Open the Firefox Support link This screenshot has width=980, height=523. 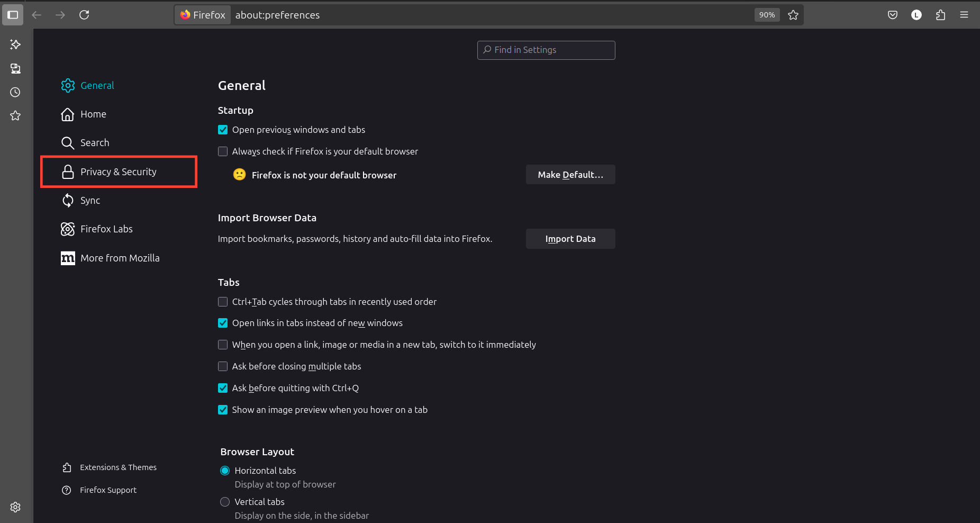pos(99,490)
